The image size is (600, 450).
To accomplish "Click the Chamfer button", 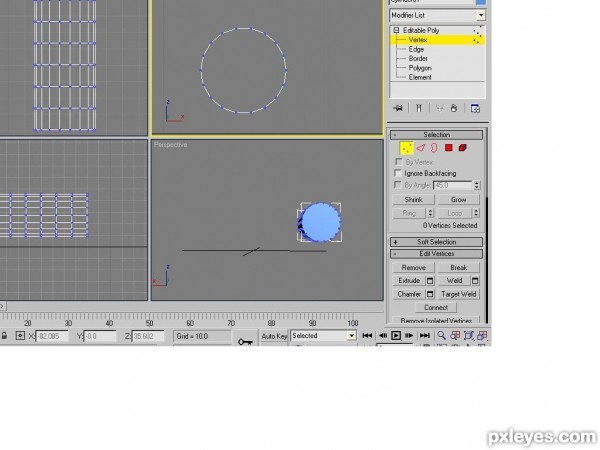I will (409, 294).
